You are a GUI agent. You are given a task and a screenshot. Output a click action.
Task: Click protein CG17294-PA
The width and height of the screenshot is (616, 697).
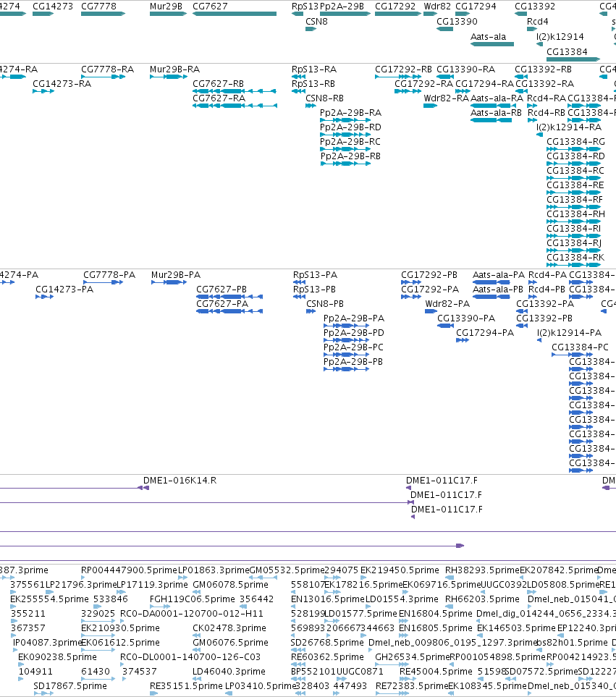[x=485, y=332]
